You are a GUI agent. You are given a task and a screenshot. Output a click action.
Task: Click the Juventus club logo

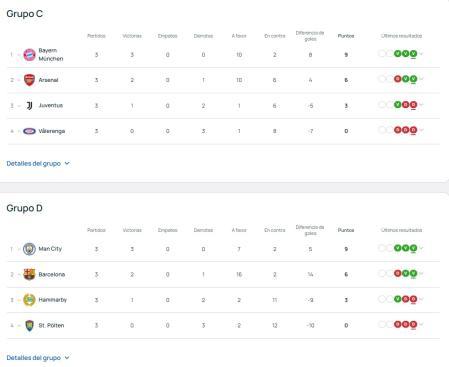point(29,106)
